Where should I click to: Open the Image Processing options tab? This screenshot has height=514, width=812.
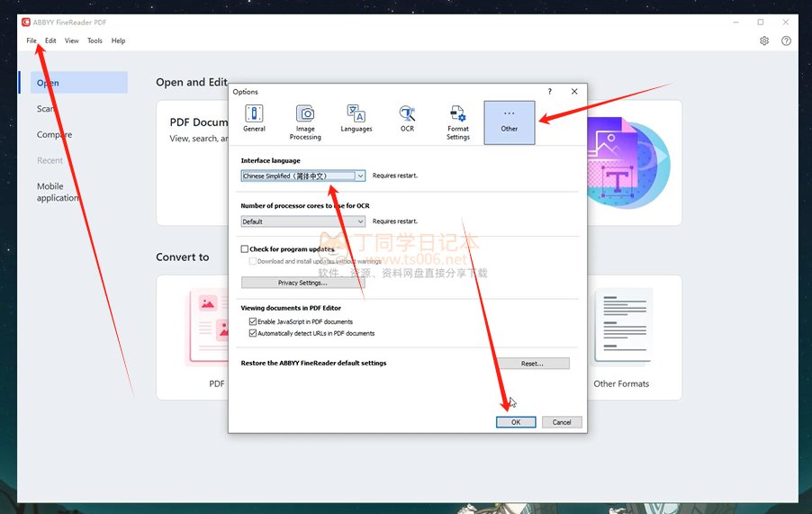pos(305,122)
